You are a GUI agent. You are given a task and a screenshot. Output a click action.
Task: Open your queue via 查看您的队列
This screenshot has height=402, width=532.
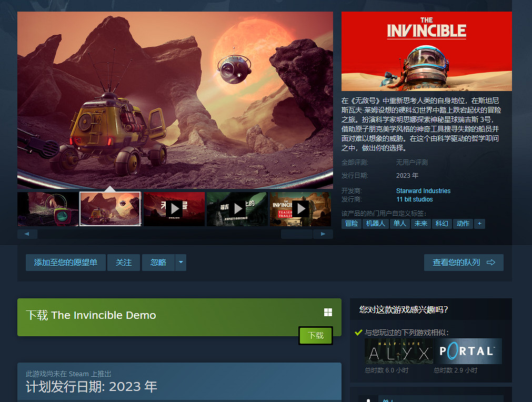[464, 262]
